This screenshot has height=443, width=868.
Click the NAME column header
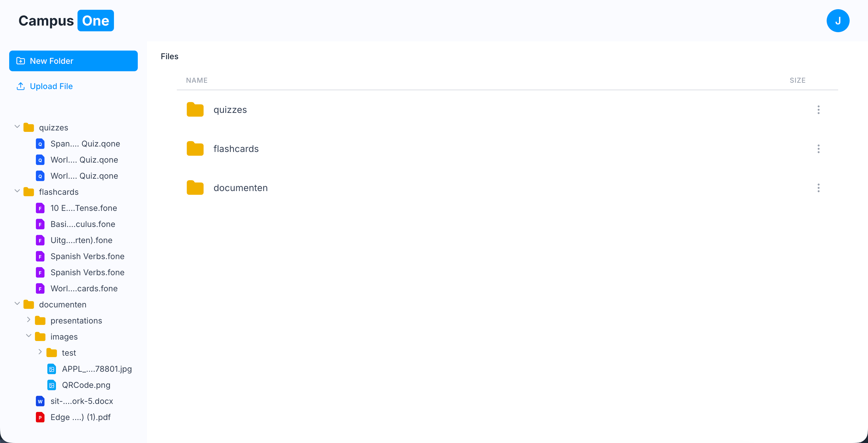pos(197,80)
